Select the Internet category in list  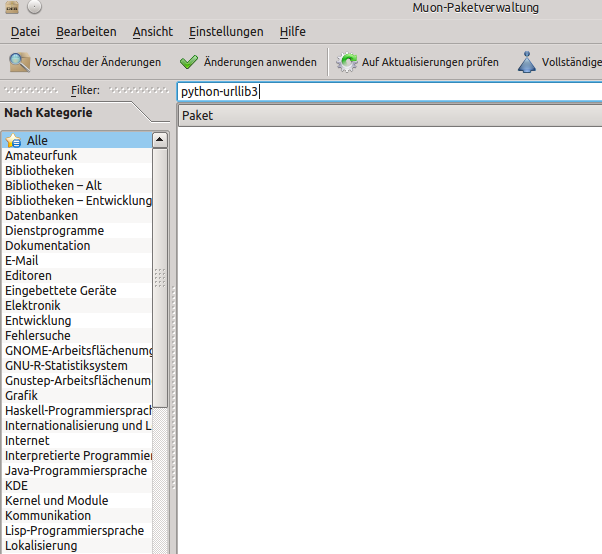point(27,441)
